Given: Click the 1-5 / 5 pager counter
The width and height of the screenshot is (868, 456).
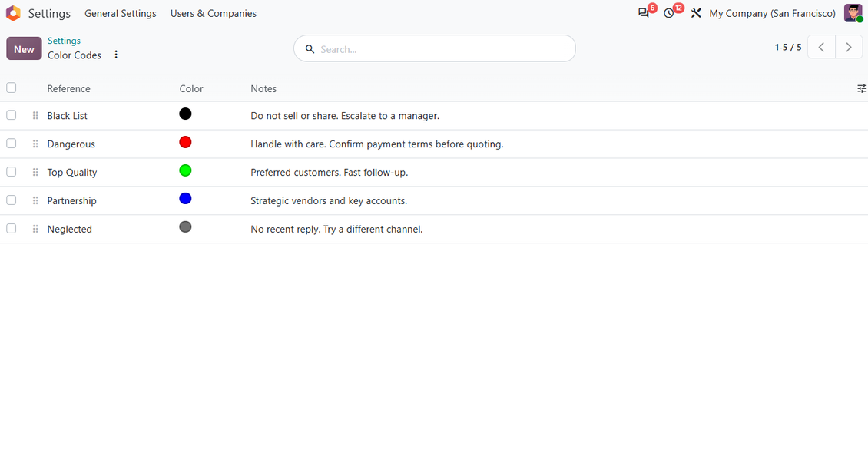Looking at the screenshot, I should [x=788, y=48].
